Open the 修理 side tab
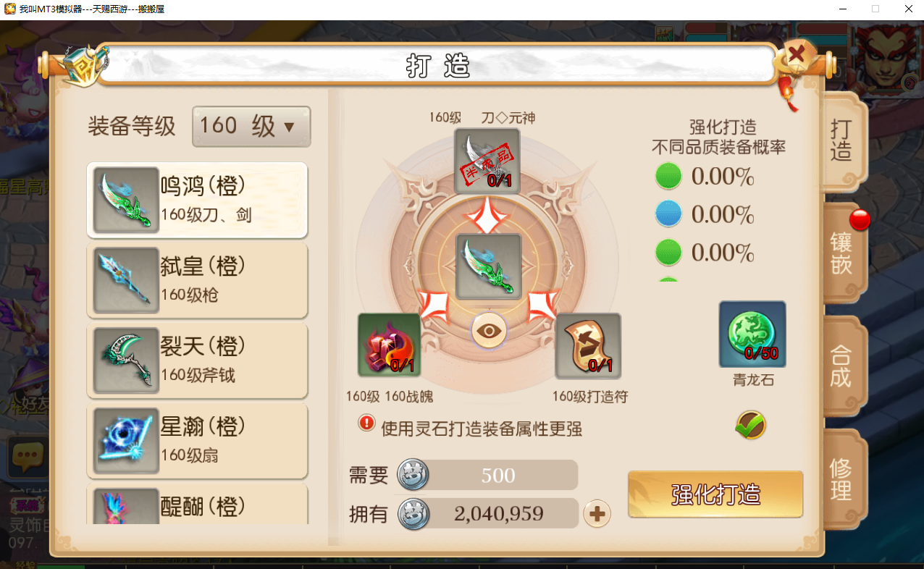 [x=843, y=479]
